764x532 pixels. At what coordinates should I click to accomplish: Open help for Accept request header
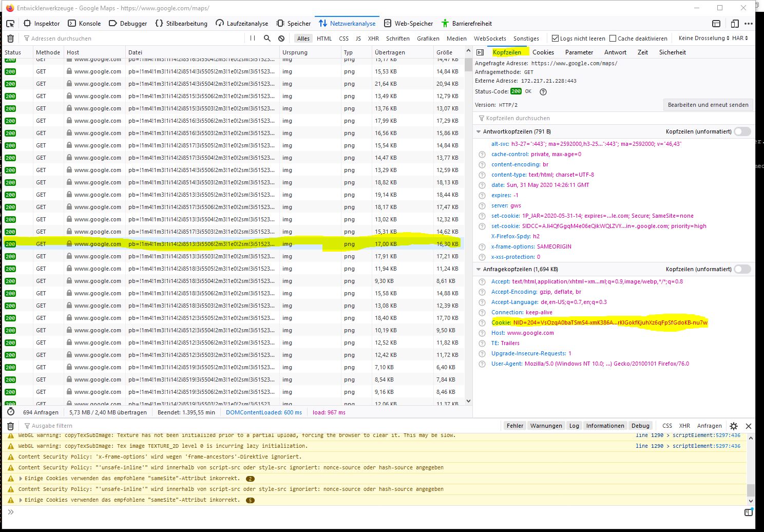[482, 282]
